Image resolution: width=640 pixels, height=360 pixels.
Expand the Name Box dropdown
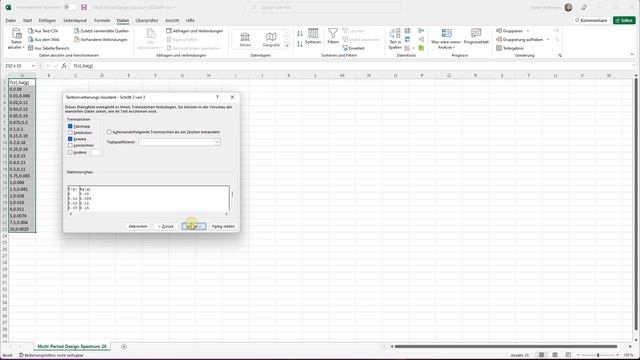pos(33,66)
